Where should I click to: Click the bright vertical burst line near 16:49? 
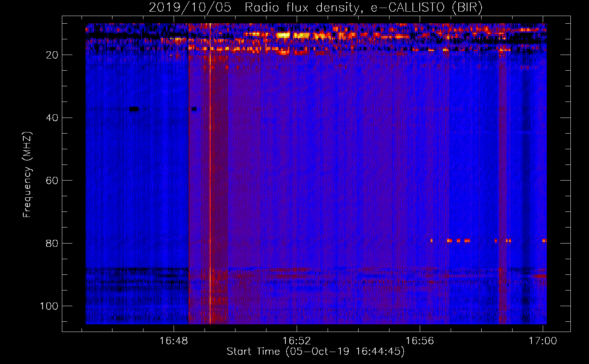click(210, 174)
